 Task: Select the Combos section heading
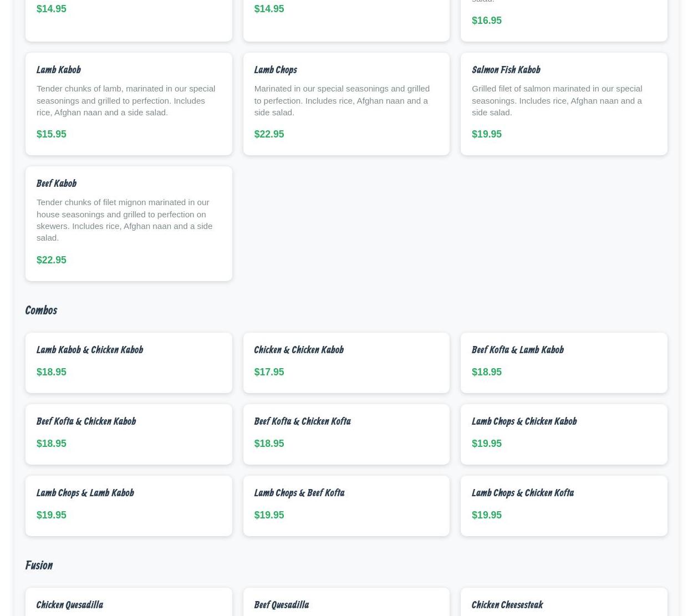pos(40,310)
